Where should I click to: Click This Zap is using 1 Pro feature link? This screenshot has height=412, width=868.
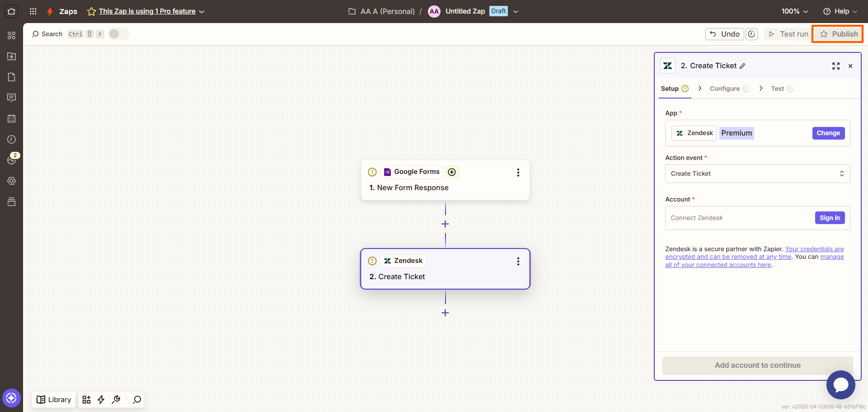[147, 11]
